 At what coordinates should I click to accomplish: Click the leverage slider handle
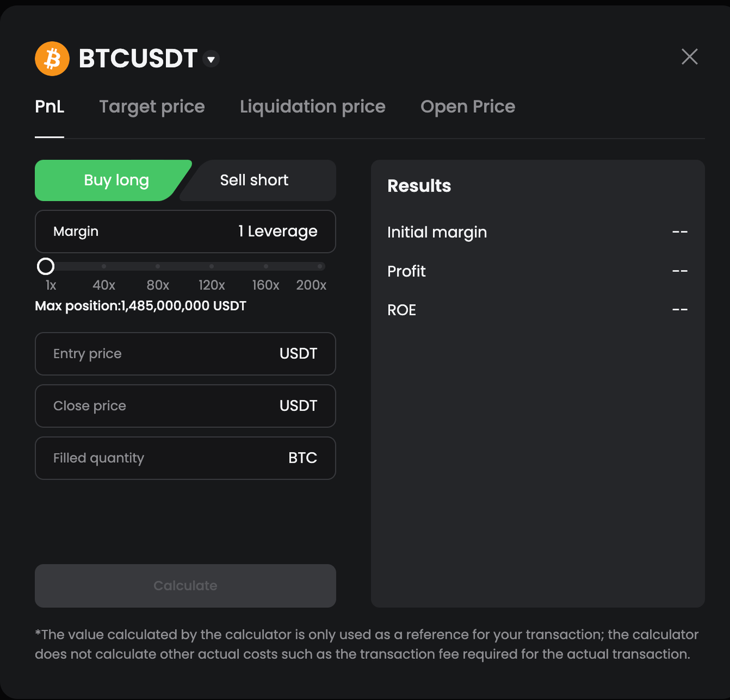click(46, 266)
